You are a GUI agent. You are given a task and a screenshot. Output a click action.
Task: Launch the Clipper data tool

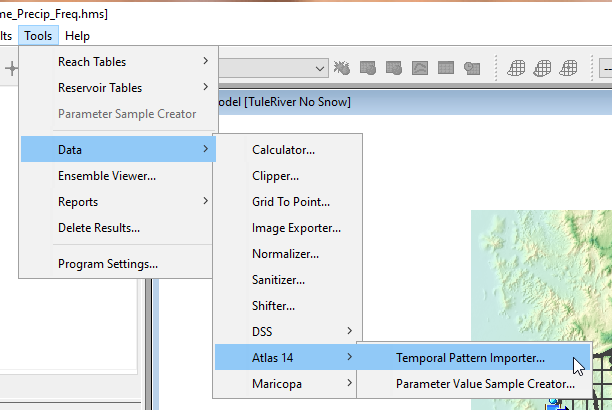click(x=288, y=176)
